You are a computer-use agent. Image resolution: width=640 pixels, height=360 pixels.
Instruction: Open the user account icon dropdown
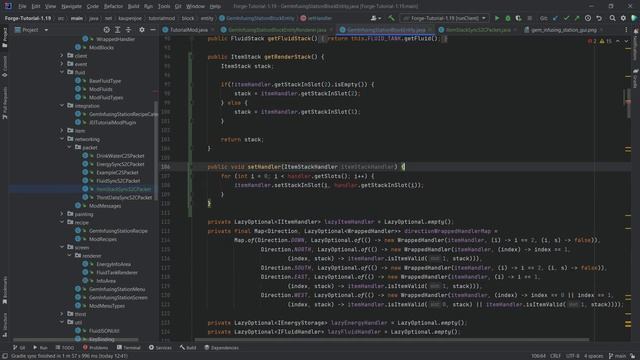(x=376, y=18)
